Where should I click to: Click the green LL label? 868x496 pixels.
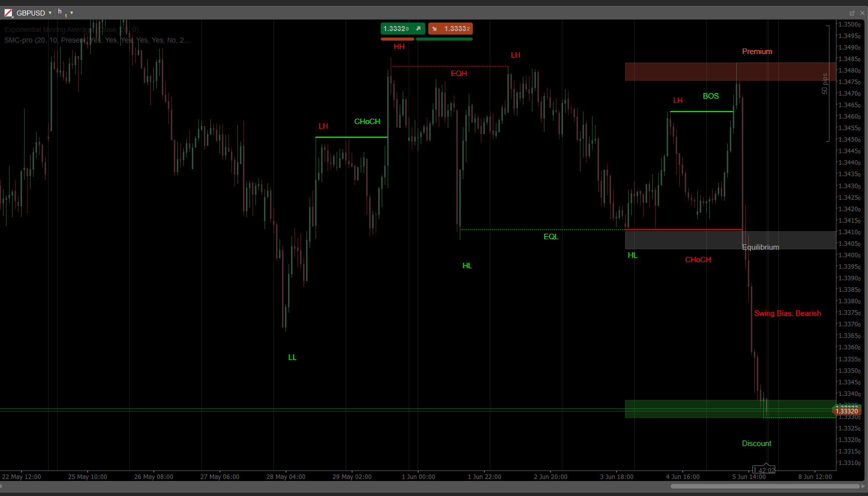click(x=293, y=357)
